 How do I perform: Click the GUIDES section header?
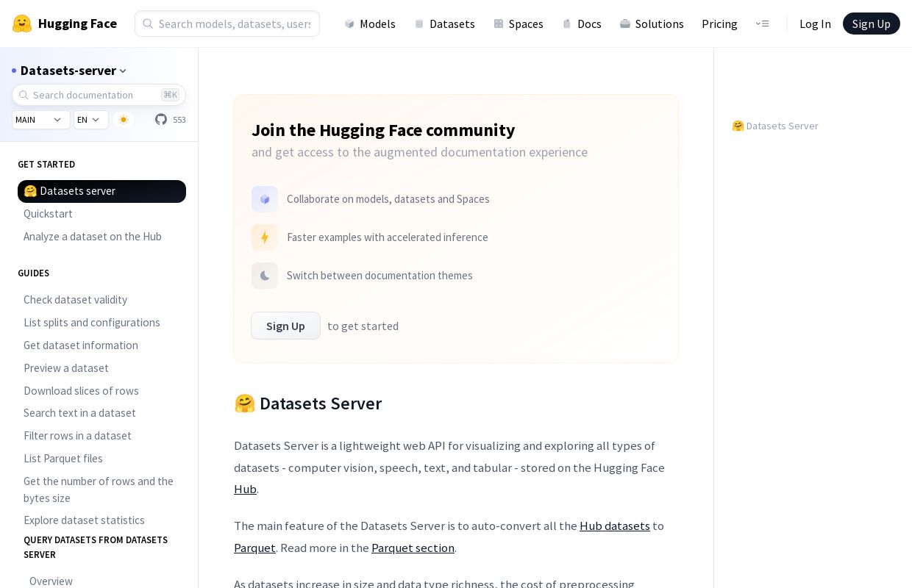coord(33,273)
